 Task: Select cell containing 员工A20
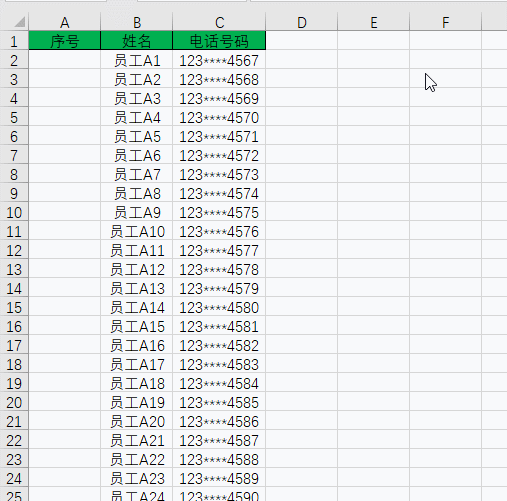tap(136, 421)
